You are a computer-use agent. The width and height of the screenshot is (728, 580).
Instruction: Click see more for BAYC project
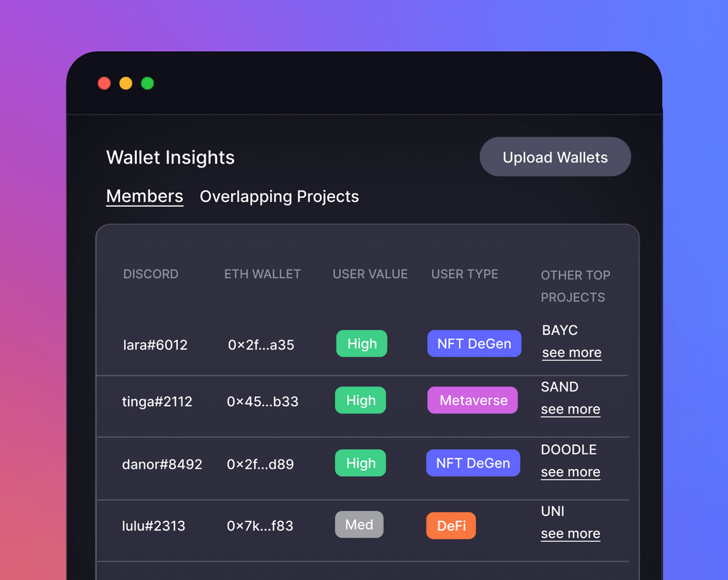pyautogui.click(x=571, y=352)
